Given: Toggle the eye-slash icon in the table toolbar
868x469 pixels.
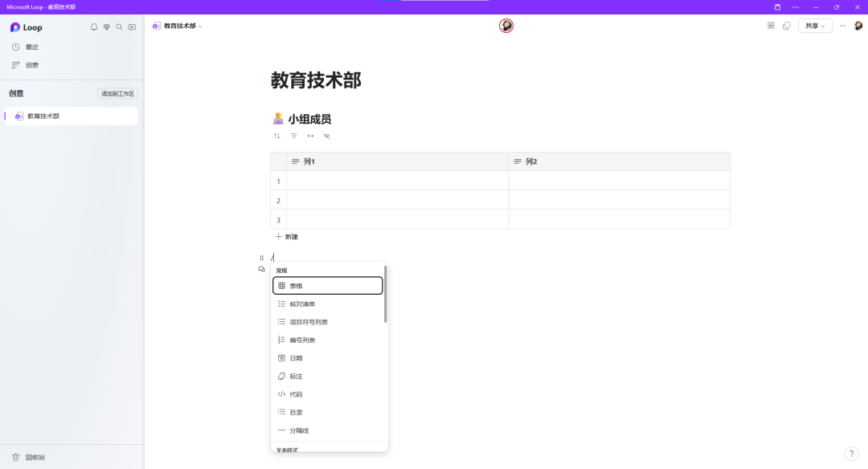Looking at the screenshot, I should pyautogui.click(x=326, y=136).
